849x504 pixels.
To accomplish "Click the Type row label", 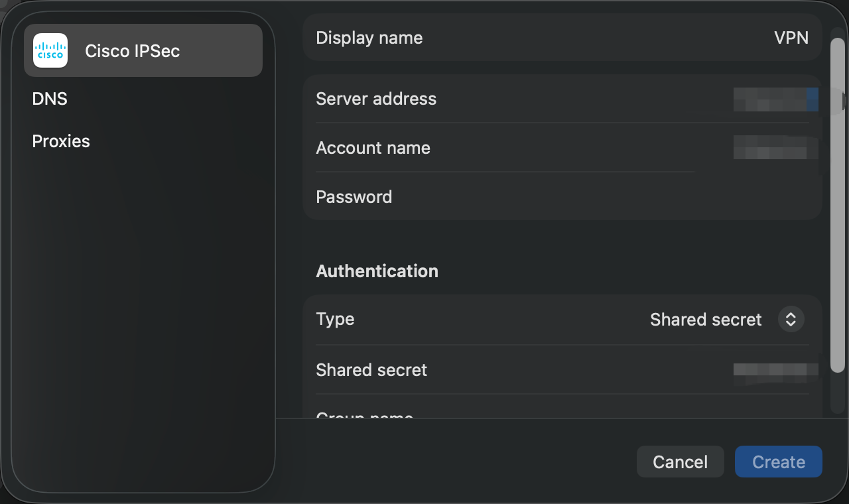I will click(x=335, y=319).
